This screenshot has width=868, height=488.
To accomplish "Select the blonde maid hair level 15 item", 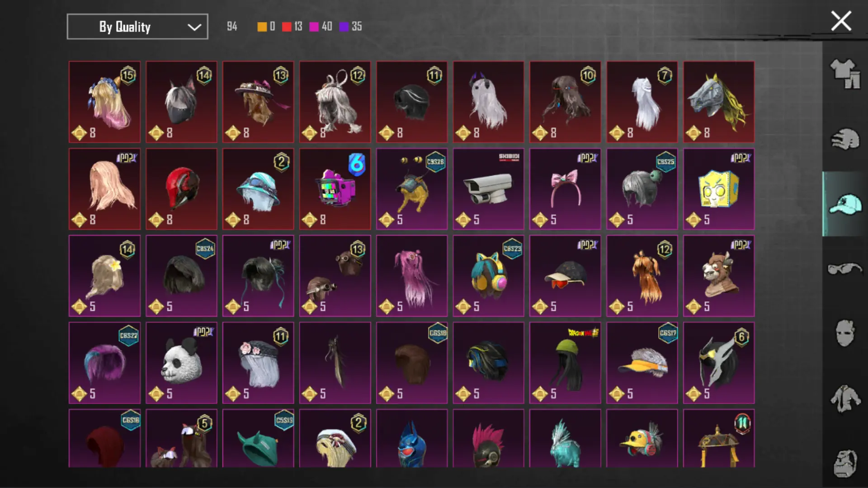I will [104, 102].
